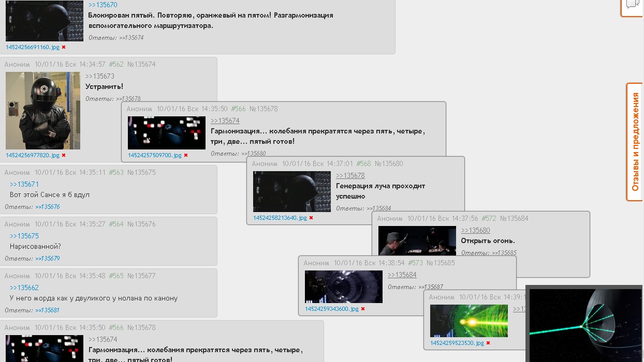Click post number №135675 in post header

141,173
